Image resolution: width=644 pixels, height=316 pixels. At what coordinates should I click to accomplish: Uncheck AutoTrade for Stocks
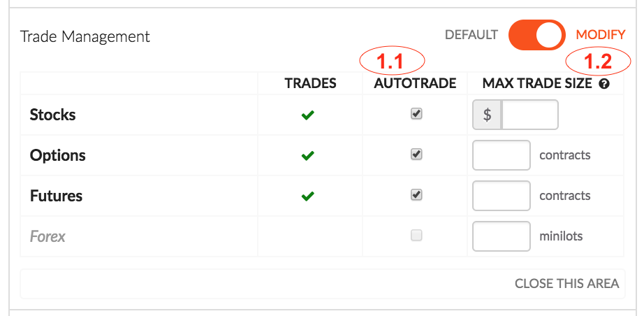(x=416, y=114)
